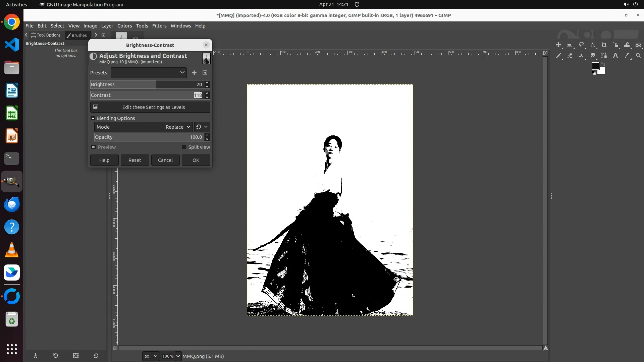Open the px unit dropdown in status bar

coord(151,356)
